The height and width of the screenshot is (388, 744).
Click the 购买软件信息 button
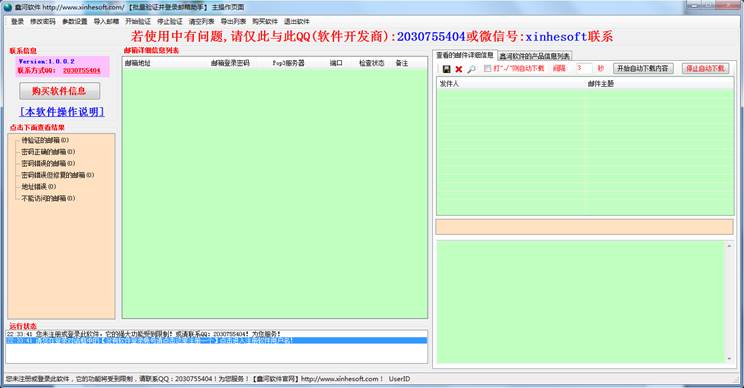tap(59, 91)
